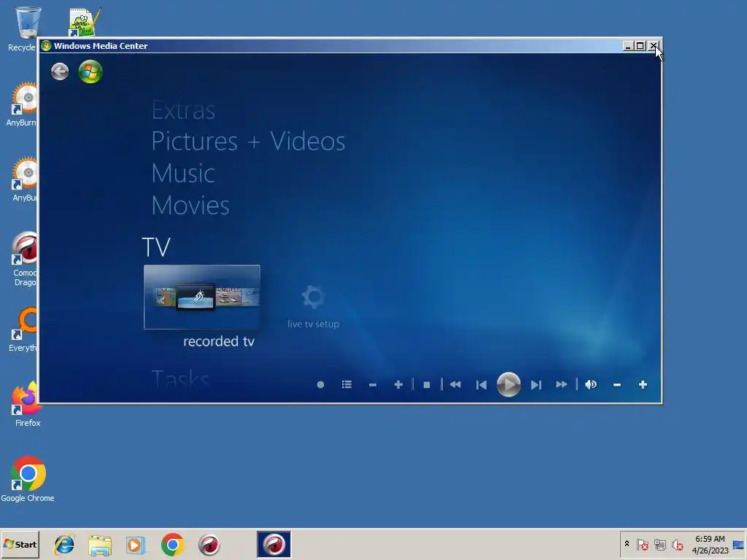The width and height of the screenshot is (747, 560).
Task: Open the recorded tv tile
Action: [x=201, y=297]
